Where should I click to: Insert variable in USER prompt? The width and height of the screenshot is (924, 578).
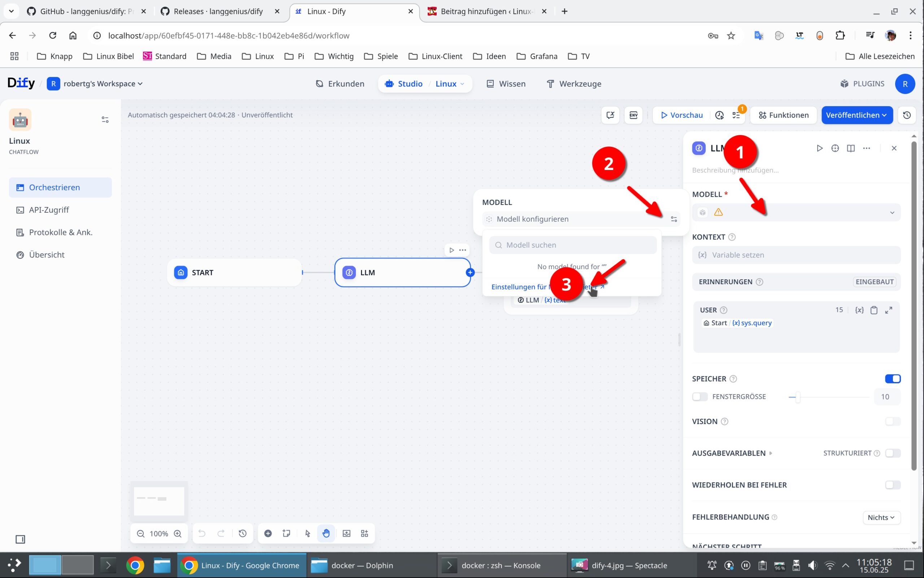pyautogui.click(x=859, y=310)
